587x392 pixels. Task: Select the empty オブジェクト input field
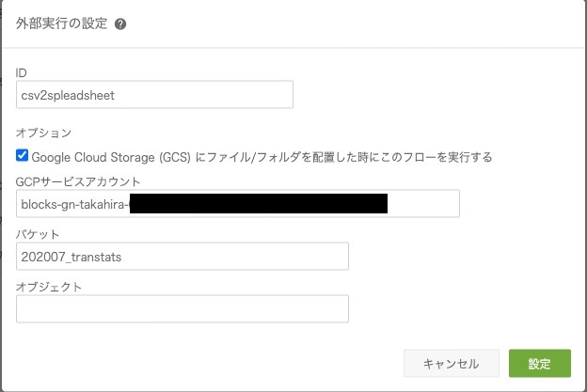(x=182, y=309)
